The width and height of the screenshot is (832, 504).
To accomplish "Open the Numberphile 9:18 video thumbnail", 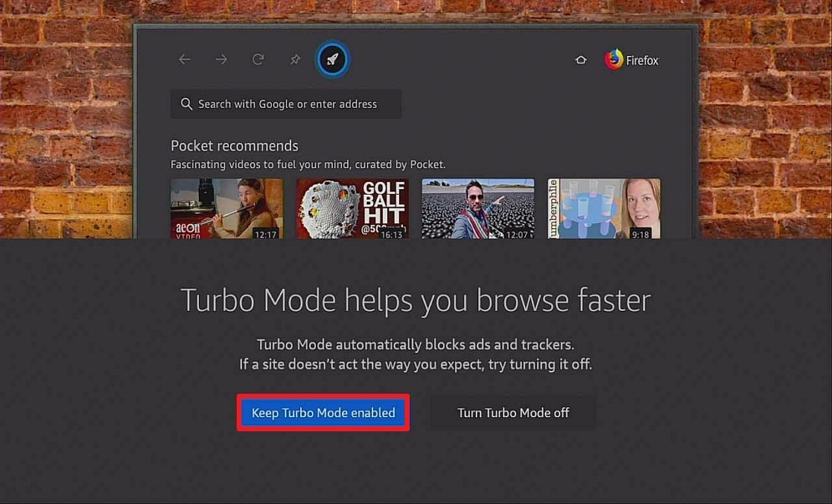I will pyautogui.click(x=604, y=208).
